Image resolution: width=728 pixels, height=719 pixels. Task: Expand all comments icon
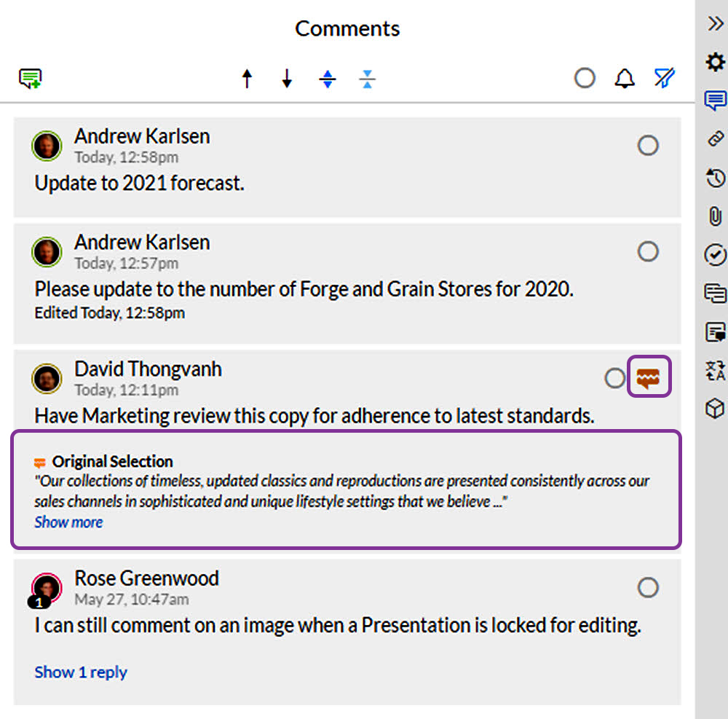point(328,79)
